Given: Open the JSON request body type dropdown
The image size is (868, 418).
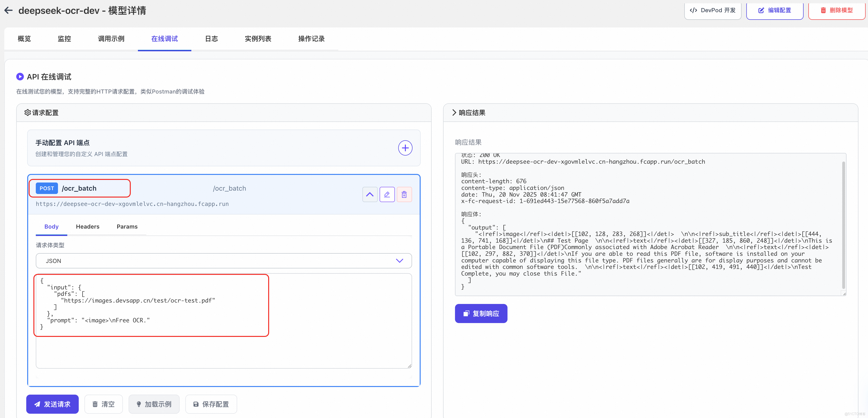Looking at the screenshot, I should (x=223, y=261).
